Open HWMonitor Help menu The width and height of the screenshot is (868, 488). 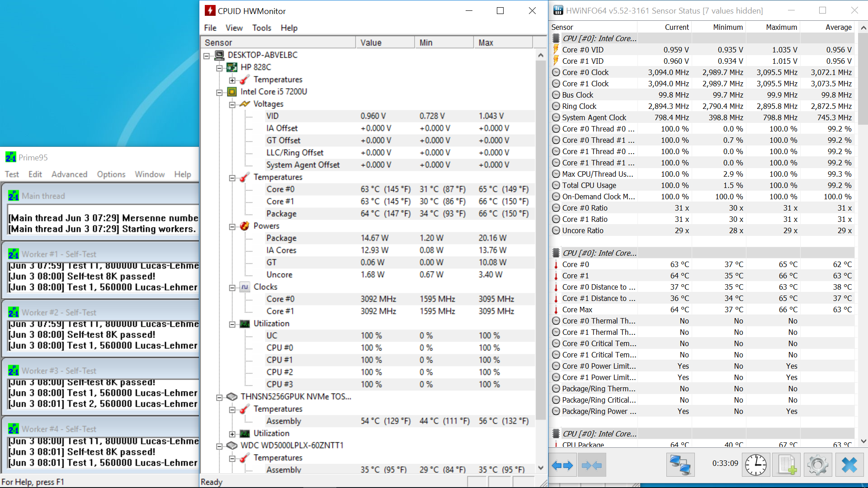pyautogui.click(x=289, y=28)
